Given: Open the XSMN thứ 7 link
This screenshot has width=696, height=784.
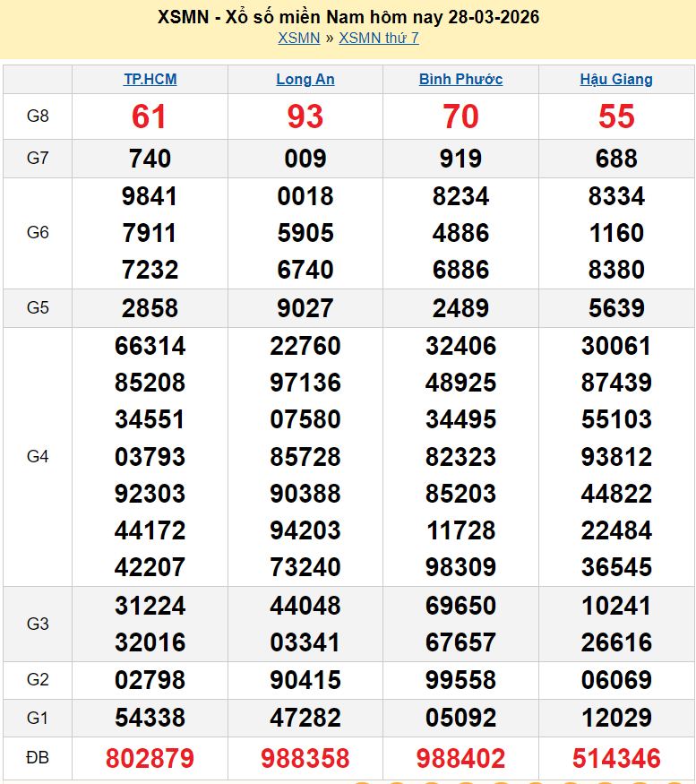Looking at the screenshot, I should pyautogui.click(x=378, y=38).
